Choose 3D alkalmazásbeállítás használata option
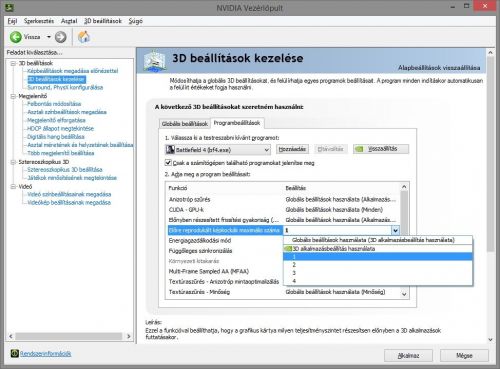The image size is (500, 369). coord(378,249)
